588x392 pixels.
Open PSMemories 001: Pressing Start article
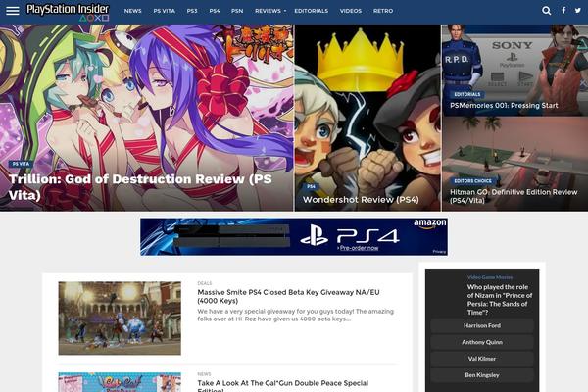coord(504,106)
